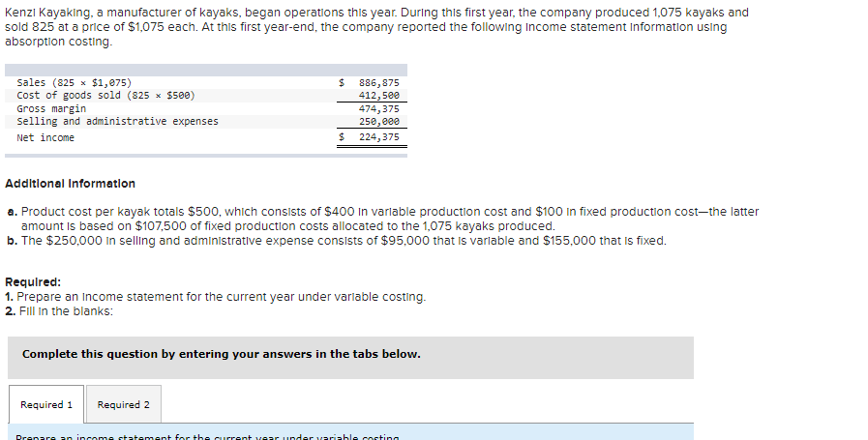Click the Additional Information heading
Viewport: 868px width, 440px height.
tap(71, 184)
